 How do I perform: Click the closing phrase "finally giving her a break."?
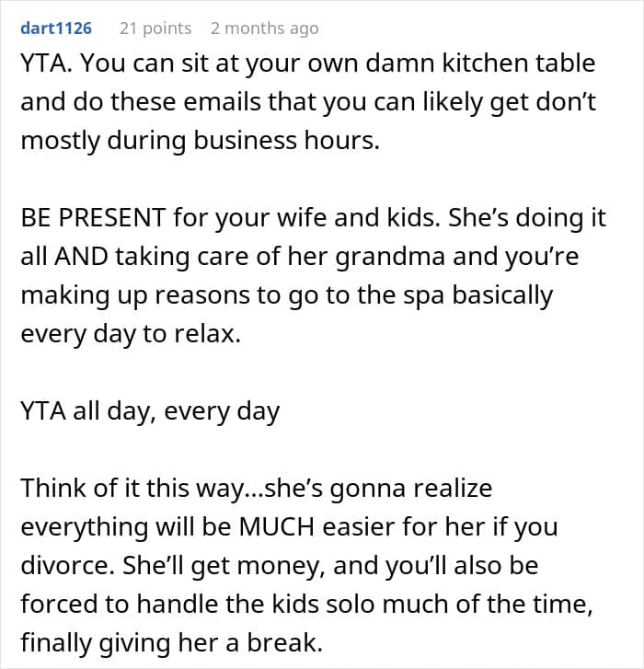tap(171, 642)
